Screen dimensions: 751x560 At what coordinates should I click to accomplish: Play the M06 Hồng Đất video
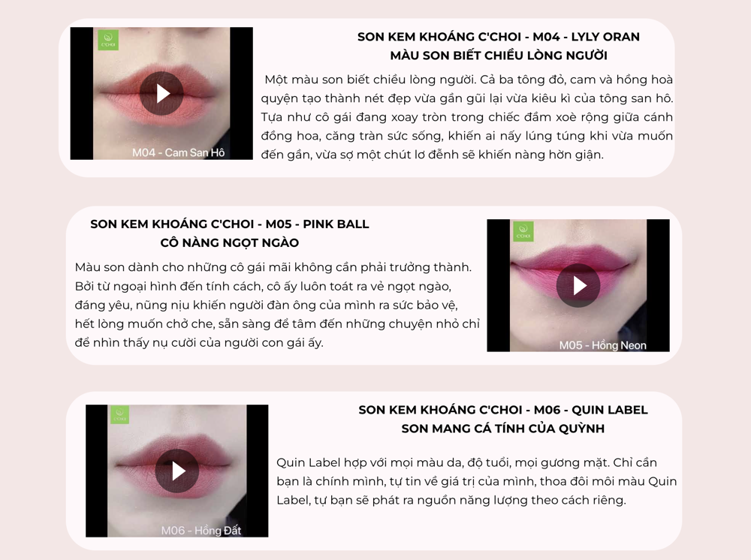tap(176, 471)
